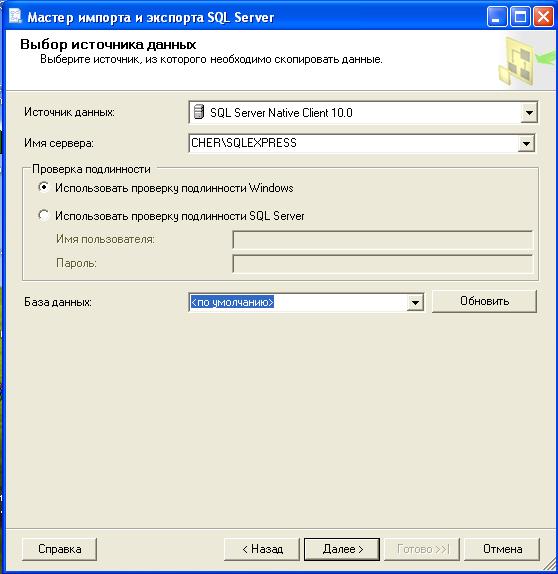Select SQL Server authentication radio button

pyautogui.click(x=44, y=215)
